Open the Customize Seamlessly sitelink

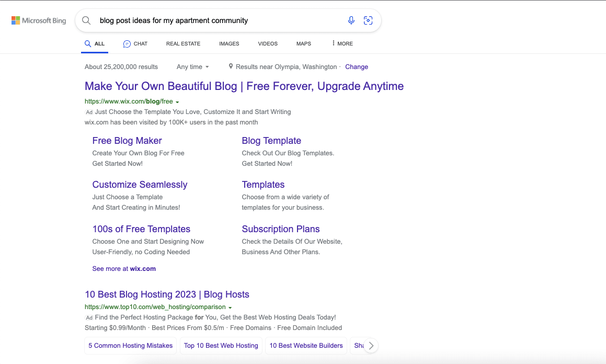click(140, 185)
